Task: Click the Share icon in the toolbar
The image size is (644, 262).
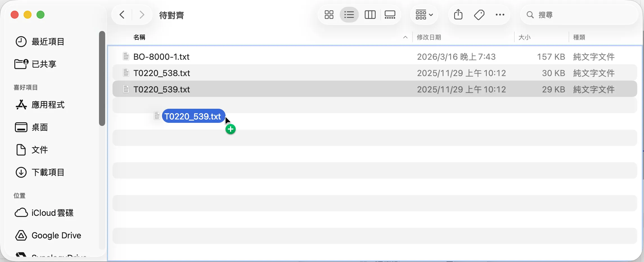Action: pos(458,14)
